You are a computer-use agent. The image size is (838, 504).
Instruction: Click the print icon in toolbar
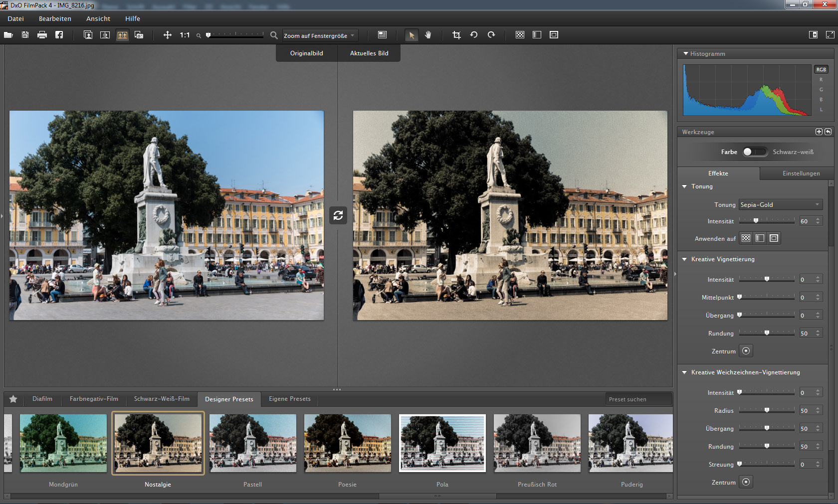42,35
